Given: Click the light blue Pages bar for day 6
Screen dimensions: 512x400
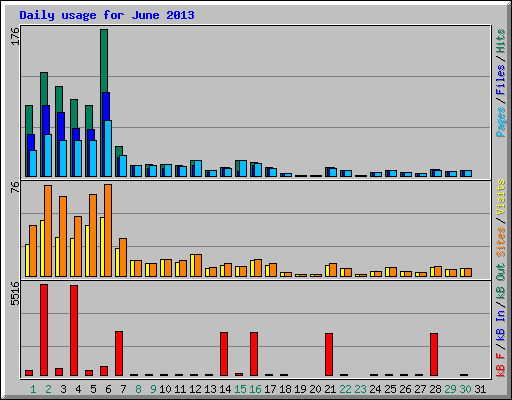Looking at the screenshot, I should pos(108,148).
